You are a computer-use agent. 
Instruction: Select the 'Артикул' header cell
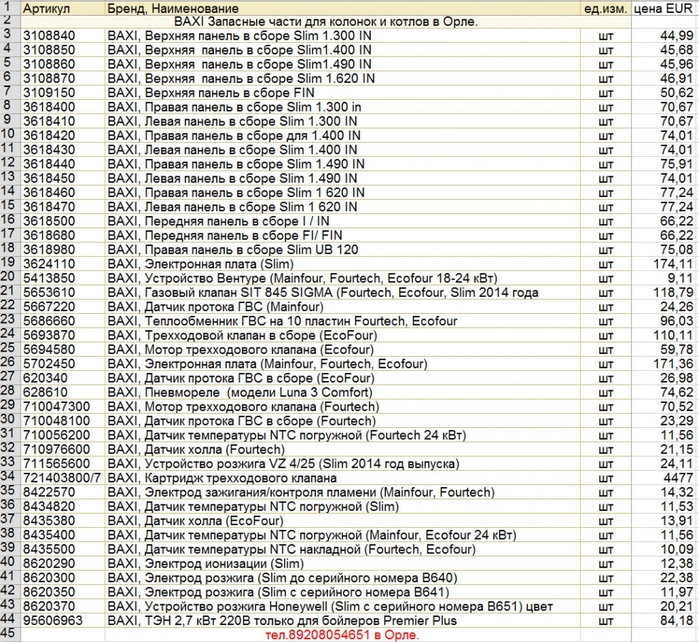(63, 8)
